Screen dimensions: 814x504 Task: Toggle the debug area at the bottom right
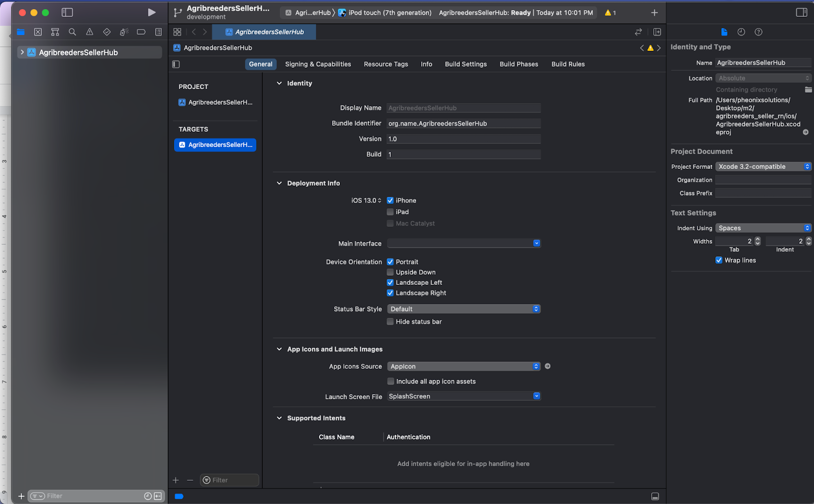(x=655, y=496)
